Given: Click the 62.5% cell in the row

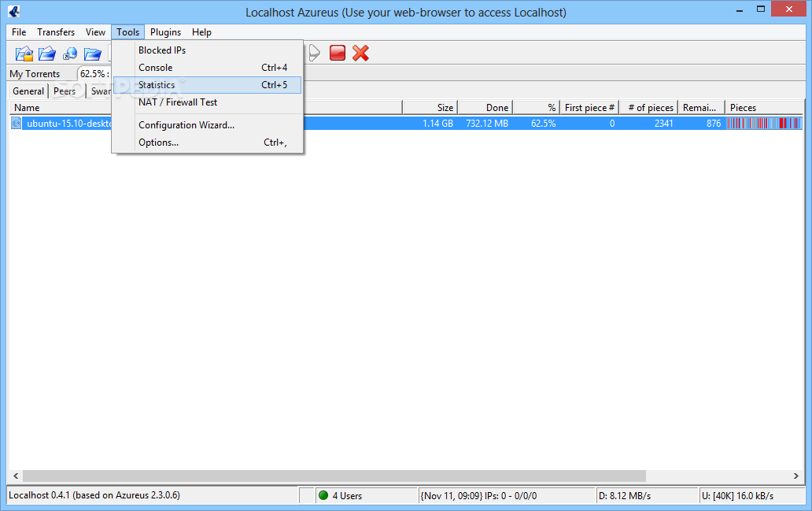Looking at the screenshot, I should click(543, 124).
